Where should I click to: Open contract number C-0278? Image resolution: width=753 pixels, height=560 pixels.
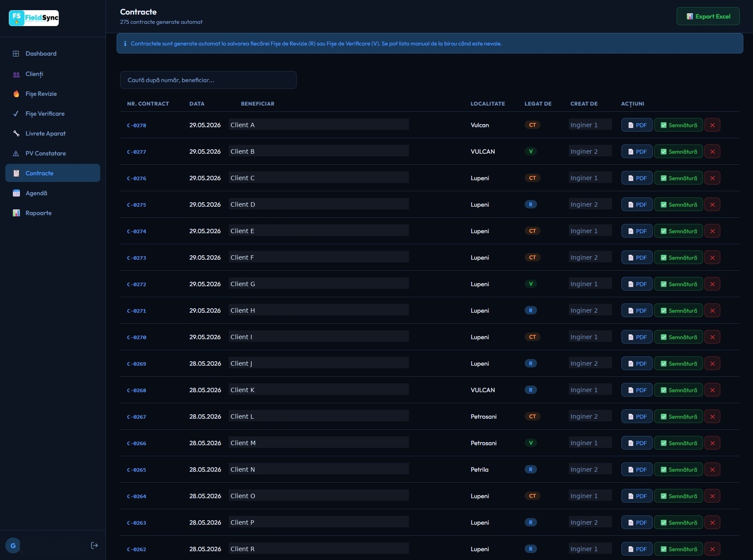pyautogui.click(x=136, y=125)
